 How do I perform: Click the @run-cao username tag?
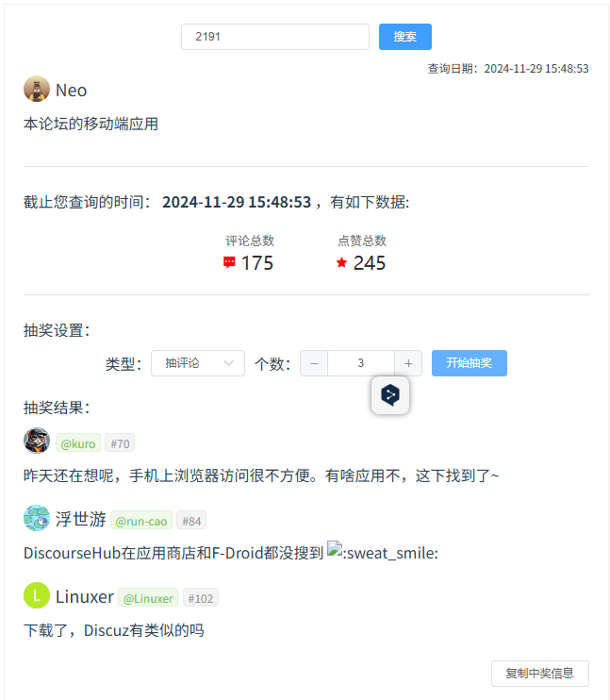(141, 520)
